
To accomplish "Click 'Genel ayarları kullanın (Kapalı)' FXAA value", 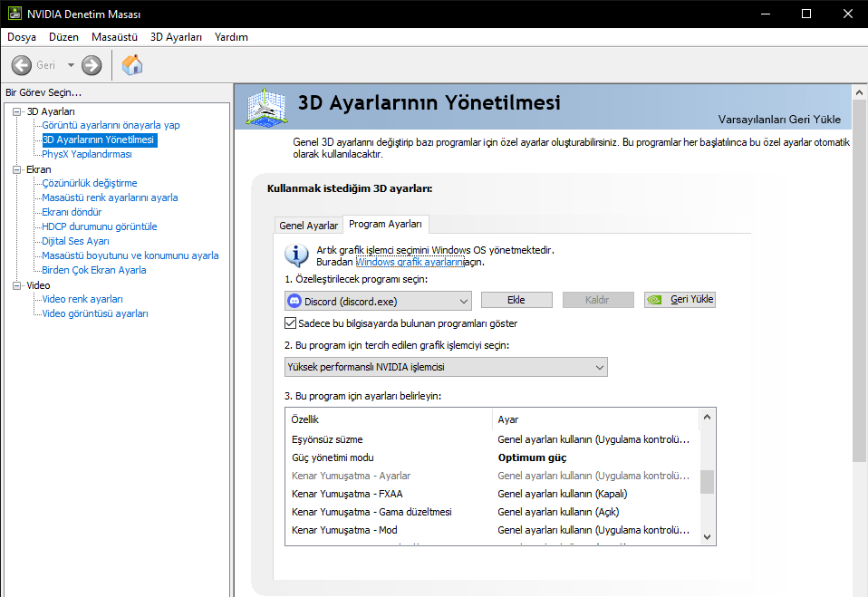I will click(x=563, y=494).
